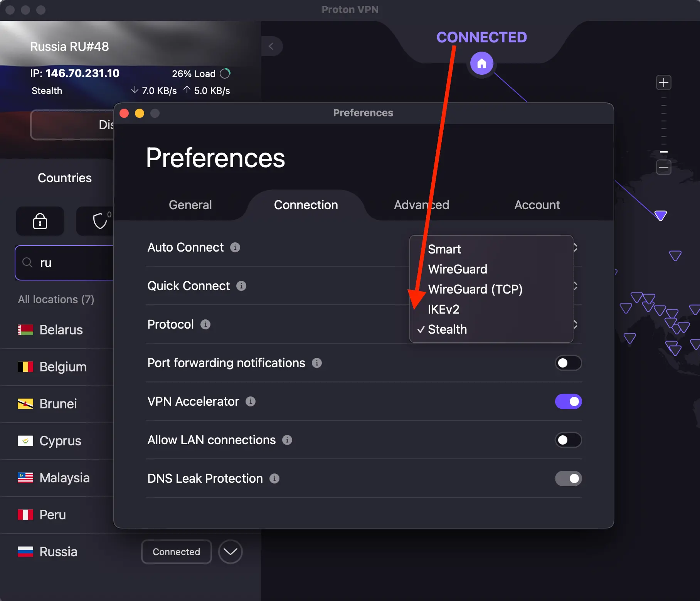700x601 pixels.
Task: Disable the VPN Accelerator toggle
Action: [568, 401]
